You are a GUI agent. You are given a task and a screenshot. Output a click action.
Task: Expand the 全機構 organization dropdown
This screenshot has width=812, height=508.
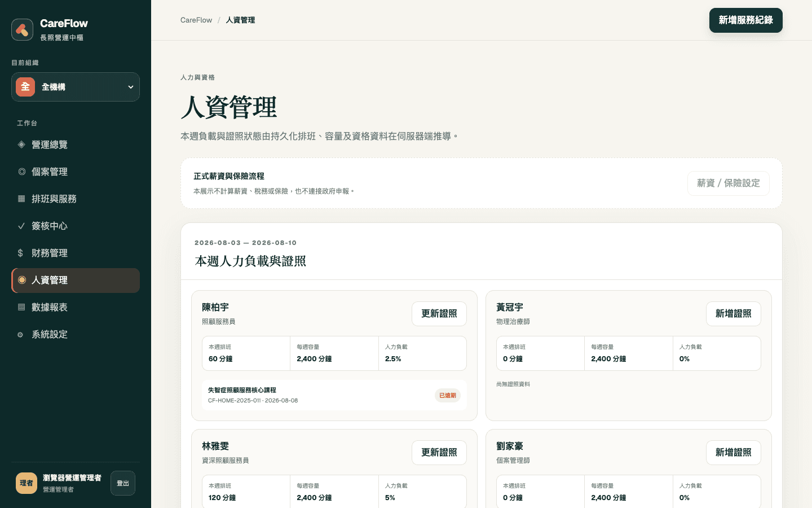point(76,87)
